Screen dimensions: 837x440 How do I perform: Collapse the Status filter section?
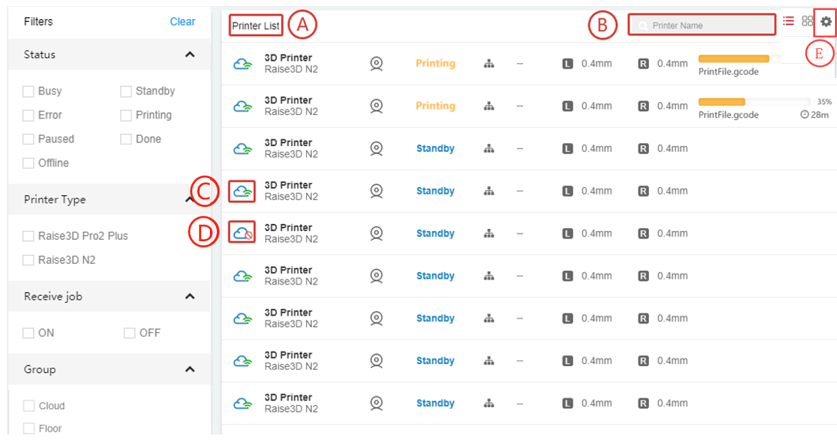[x=190, y=55]
